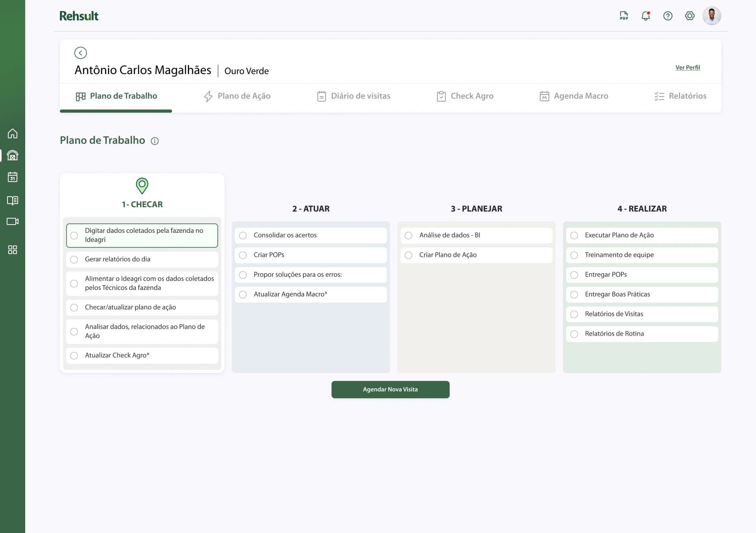Open the Agenda Macro tab
The width and height of the screenshot is (756, 533).
(x=574, y=96)
